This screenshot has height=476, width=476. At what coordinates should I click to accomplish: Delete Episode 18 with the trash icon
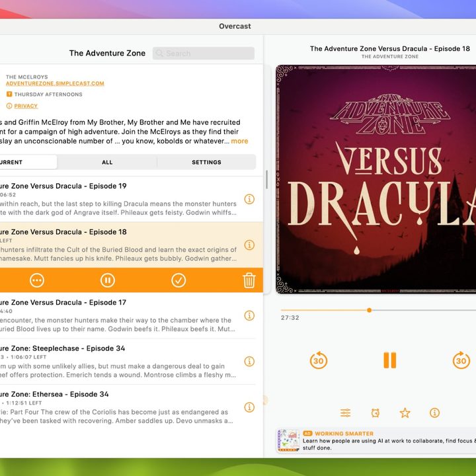[x=249, y=280]
